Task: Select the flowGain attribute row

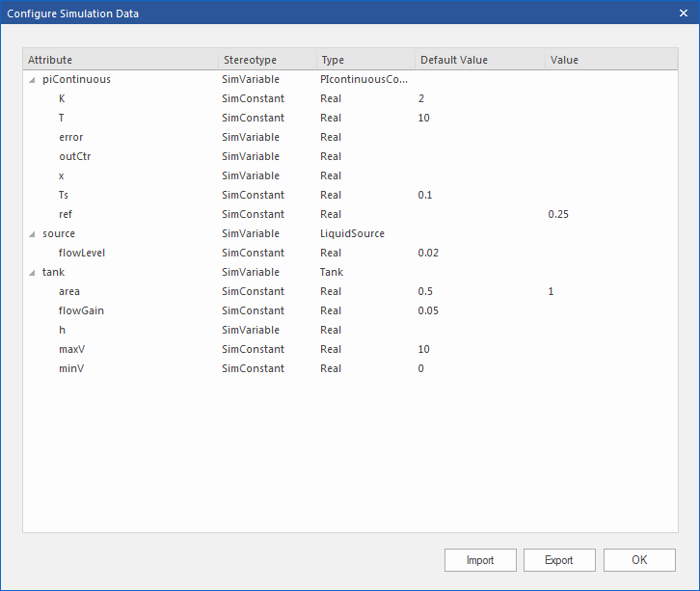Action: tap(80, 310)
